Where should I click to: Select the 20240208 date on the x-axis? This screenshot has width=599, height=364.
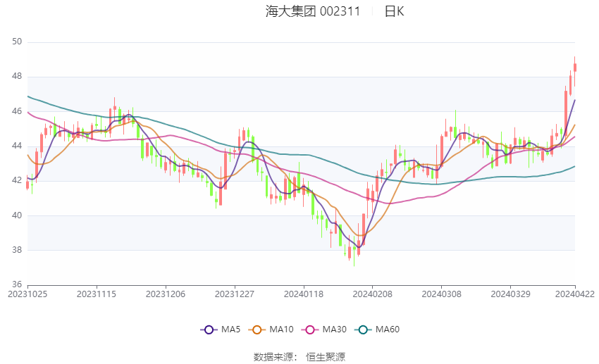click(x=372, y=294)
